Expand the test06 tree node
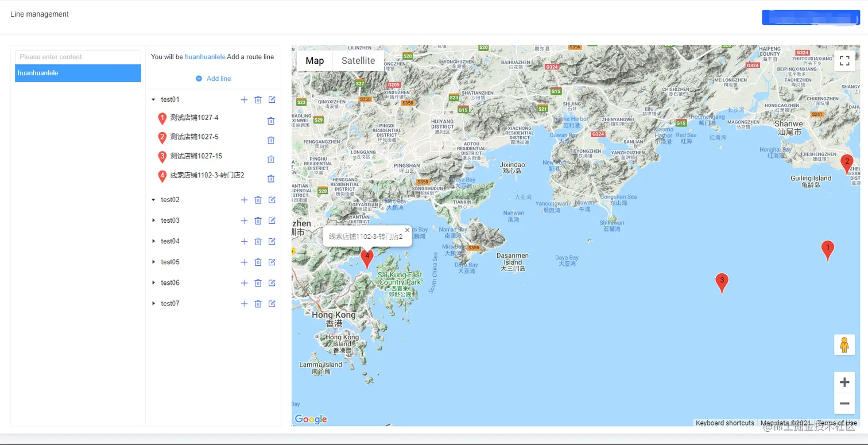This screenshot has height=445, width=868. point(153,283)
